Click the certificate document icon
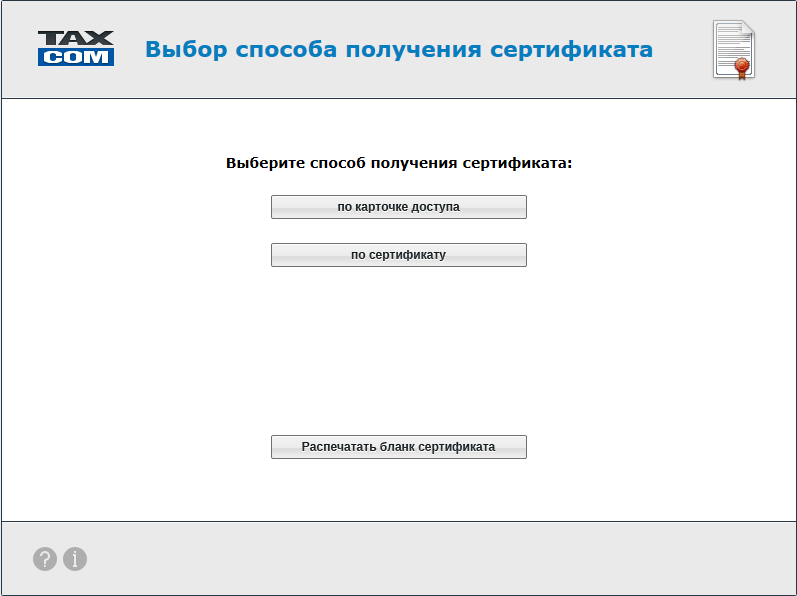The height and width of the screenshot is (596, 797). pyautogui.click(x=733, y=49)
